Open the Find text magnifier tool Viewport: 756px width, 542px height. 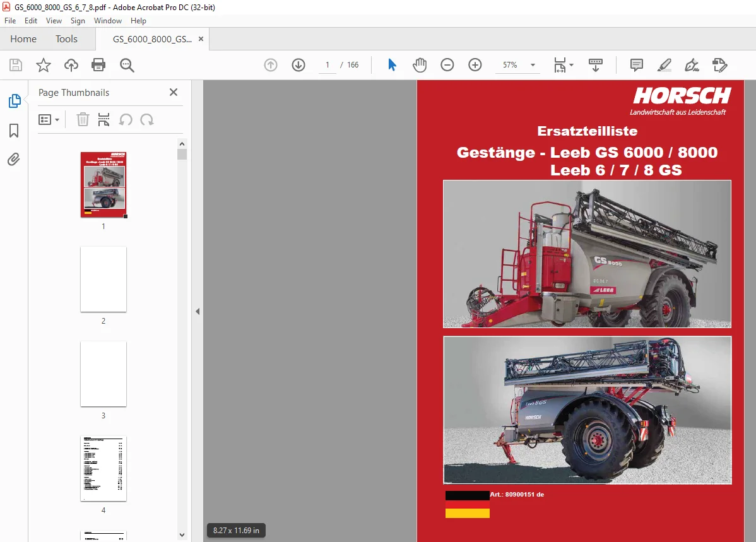(x=127, y=65)
